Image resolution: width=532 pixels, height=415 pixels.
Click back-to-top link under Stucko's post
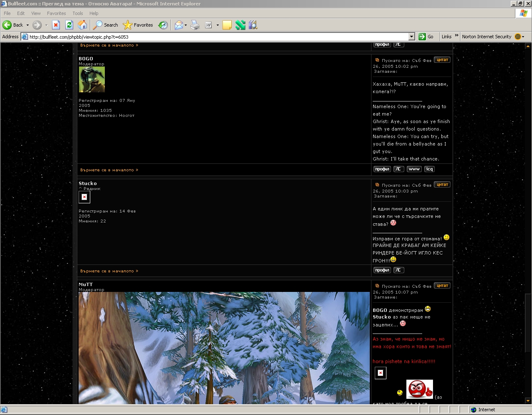109,271
